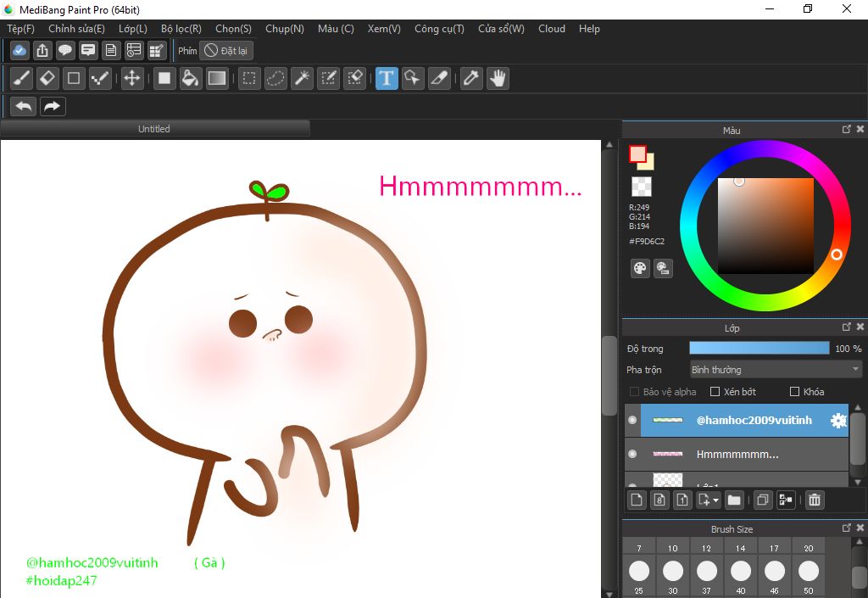Select the Gradient tool

tap(216, 78)
